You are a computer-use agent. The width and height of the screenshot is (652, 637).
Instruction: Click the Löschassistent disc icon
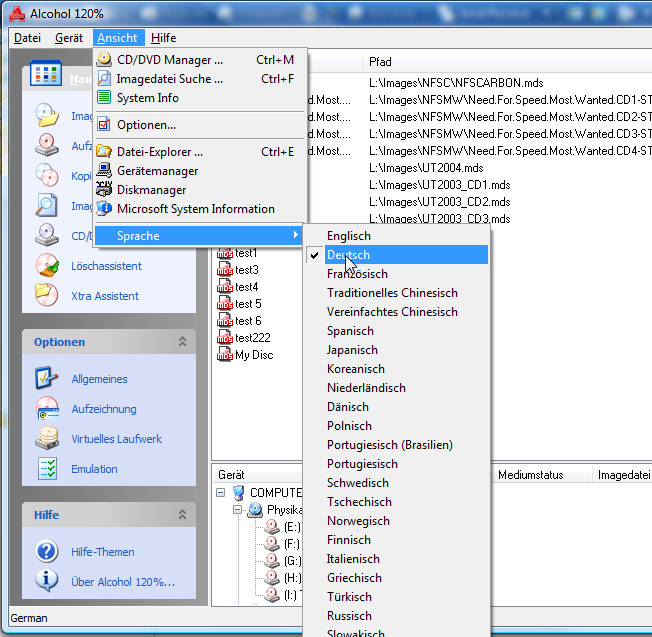point(47,265)
